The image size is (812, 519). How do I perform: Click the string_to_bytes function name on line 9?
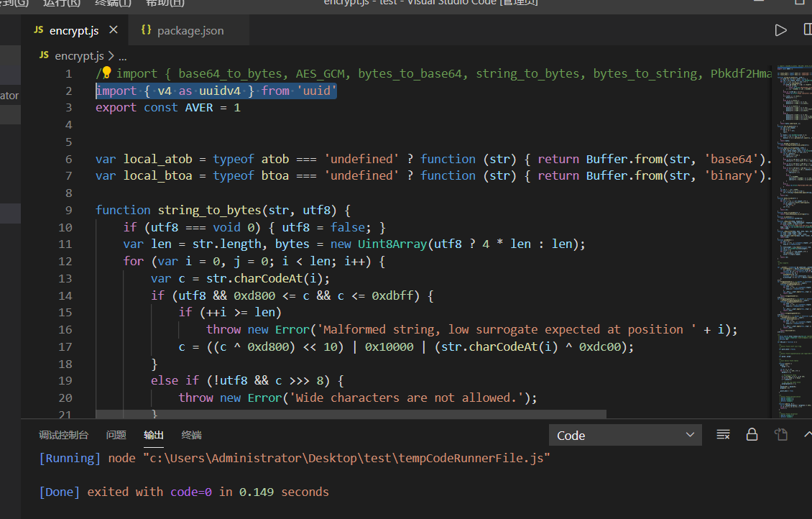(x=209, y=211)
